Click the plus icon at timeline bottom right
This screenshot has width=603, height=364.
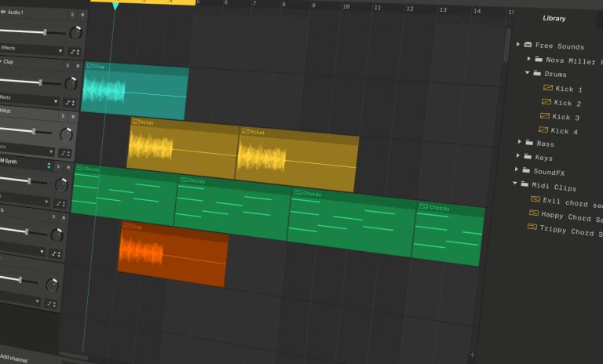coord(472,355)
